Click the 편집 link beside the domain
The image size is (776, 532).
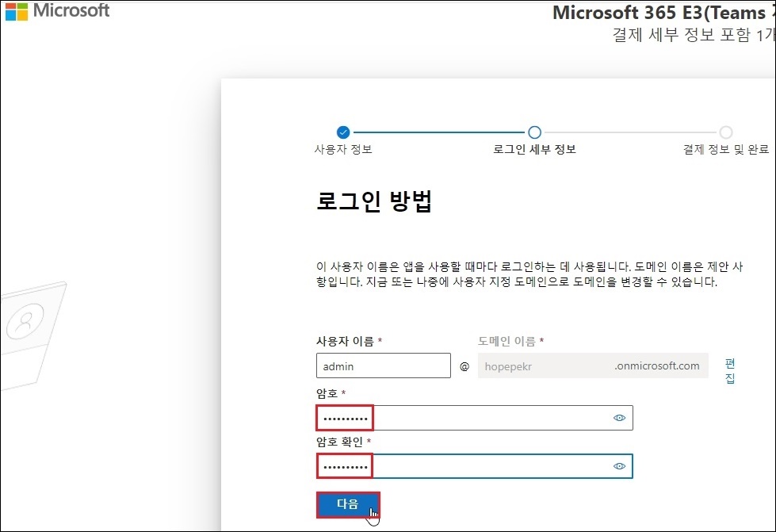click(730, 371)
